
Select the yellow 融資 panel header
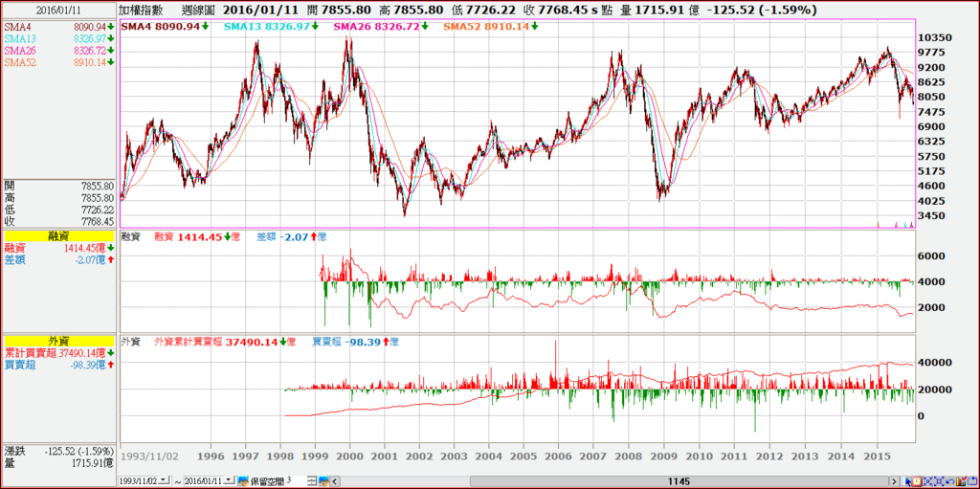57,235
